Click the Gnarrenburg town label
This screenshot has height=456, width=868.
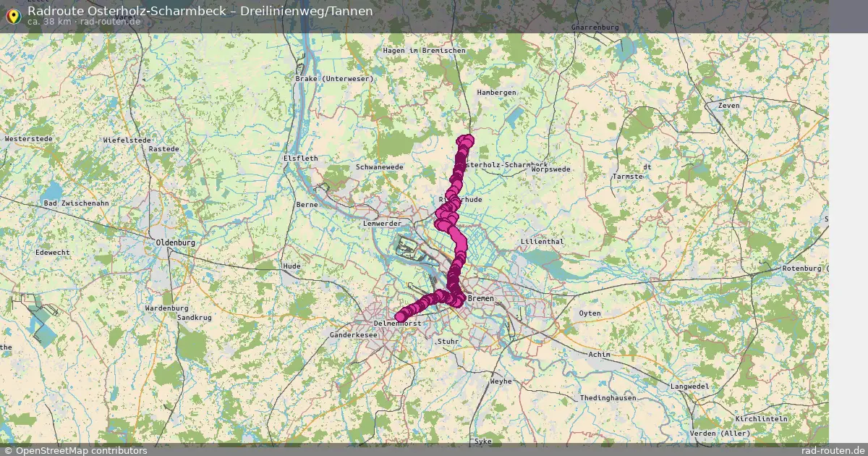coord(595,27)
